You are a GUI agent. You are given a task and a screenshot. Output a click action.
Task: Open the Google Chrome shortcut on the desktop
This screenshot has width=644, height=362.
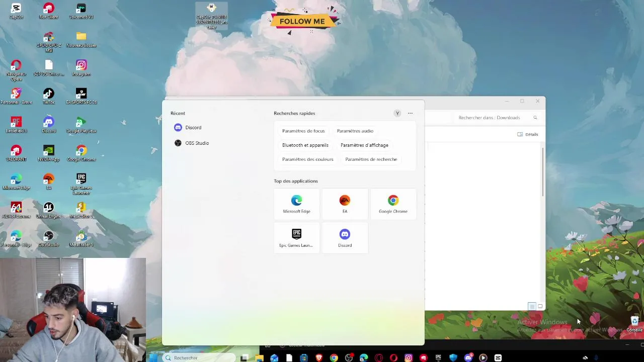click(81, 153)
